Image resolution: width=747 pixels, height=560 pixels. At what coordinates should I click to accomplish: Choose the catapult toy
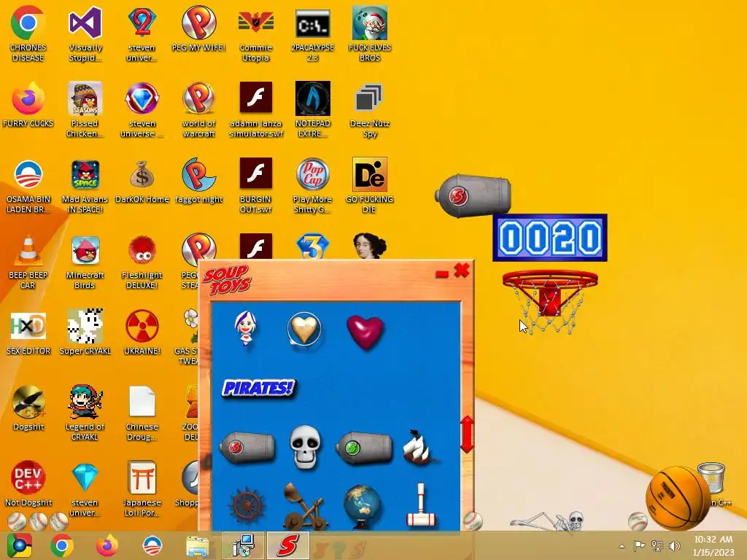click(x=305, y=507)
